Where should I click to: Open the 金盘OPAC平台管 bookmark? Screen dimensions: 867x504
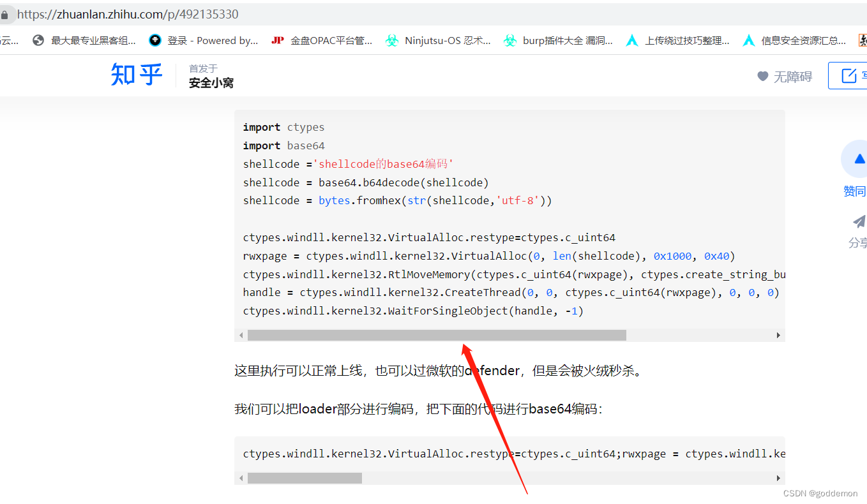click(322, 40)
